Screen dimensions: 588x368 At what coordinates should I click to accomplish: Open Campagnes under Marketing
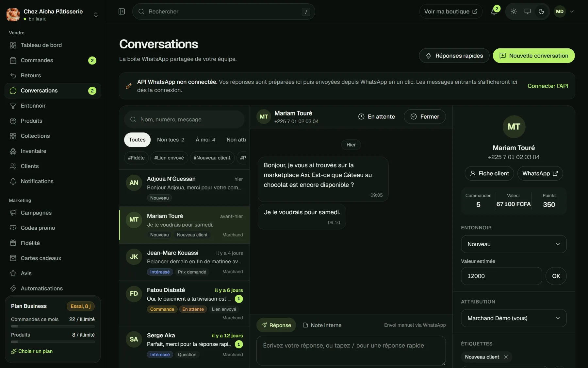[x=53, y=213]
